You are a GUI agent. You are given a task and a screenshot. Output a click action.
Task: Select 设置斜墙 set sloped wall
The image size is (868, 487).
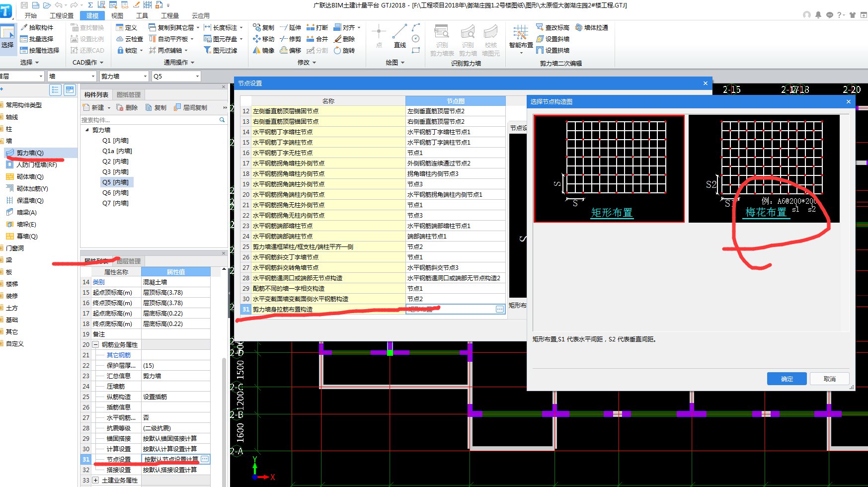(552, 39)
